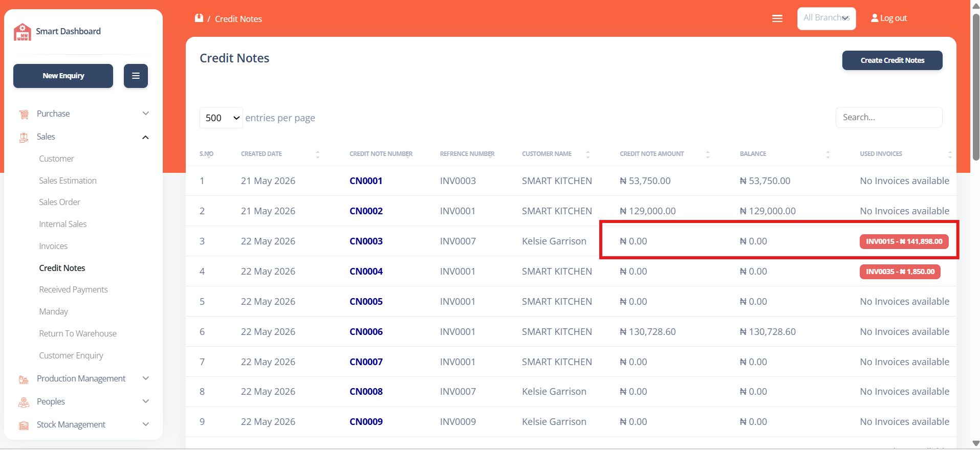Click ₦ 129,000.00 balance cell

click(768, 211)
